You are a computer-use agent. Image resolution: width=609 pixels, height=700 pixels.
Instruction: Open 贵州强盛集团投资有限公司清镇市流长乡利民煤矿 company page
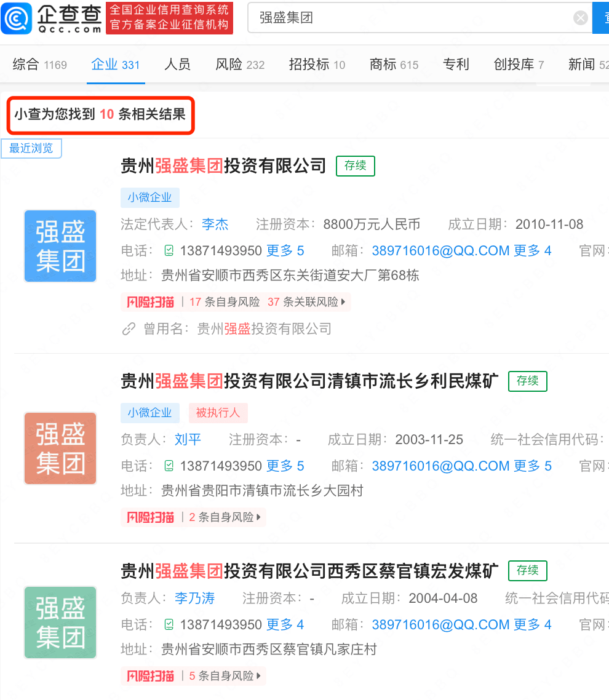[x=309, y=381]
